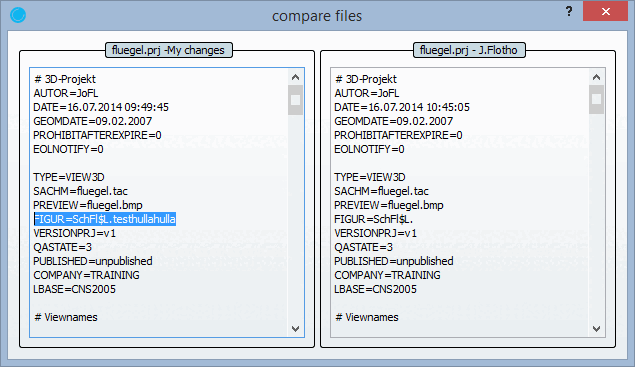Click # Viewnames in My changes pane
The width and height of the screenshot is (635, 367).
66,317
